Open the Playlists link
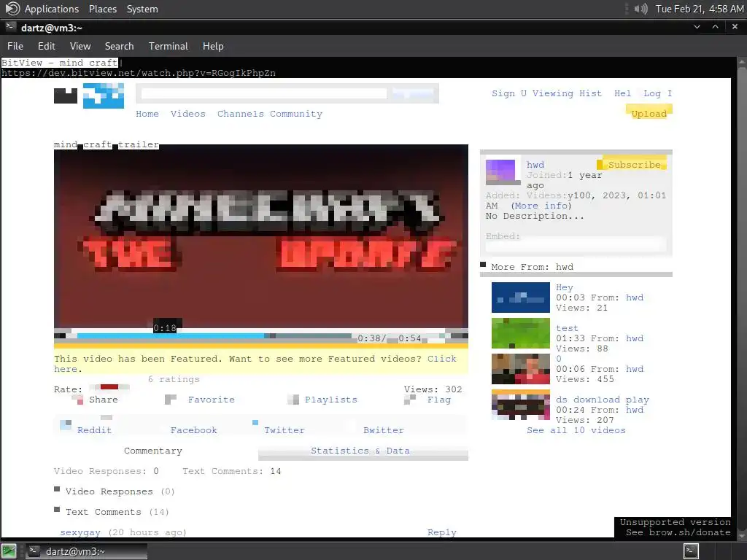747x560 pixels. click(331, 400)
